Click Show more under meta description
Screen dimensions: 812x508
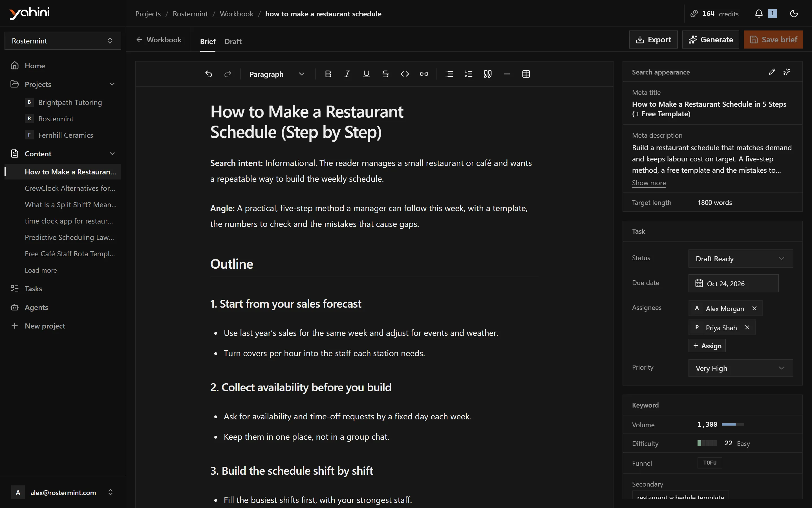click(x=648, y=183)
